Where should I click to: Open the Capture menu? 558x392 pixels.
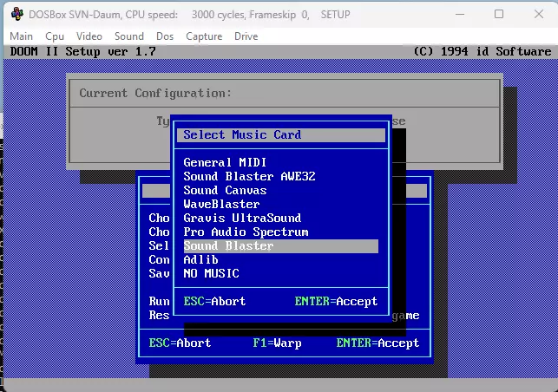click(x=204, y=36)
